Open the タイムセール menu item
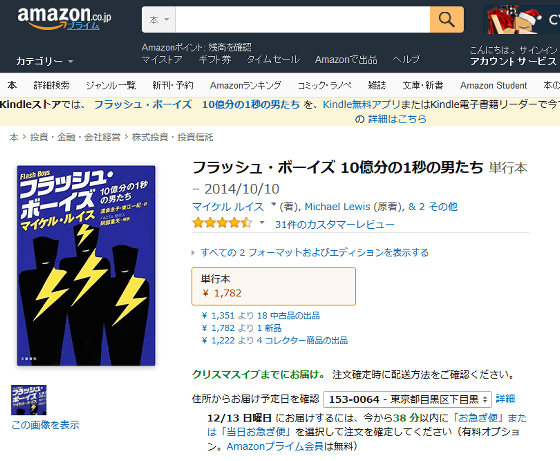 pos(273,60)
